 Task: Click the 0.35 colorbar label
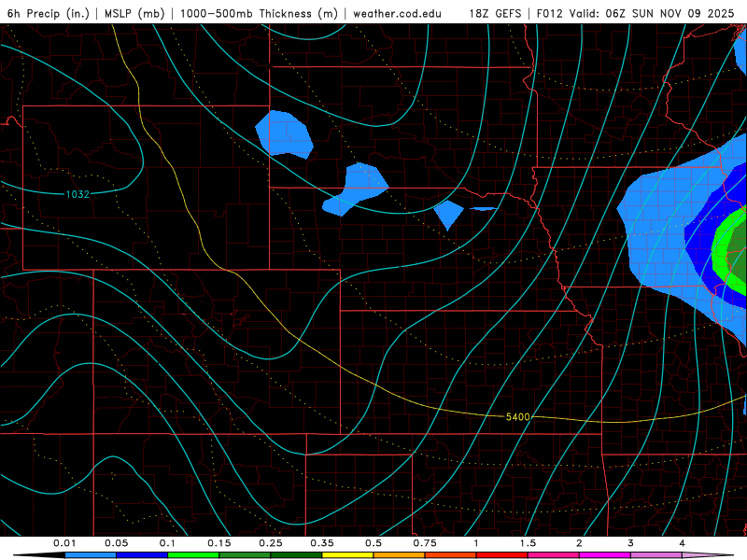(322, 543)
